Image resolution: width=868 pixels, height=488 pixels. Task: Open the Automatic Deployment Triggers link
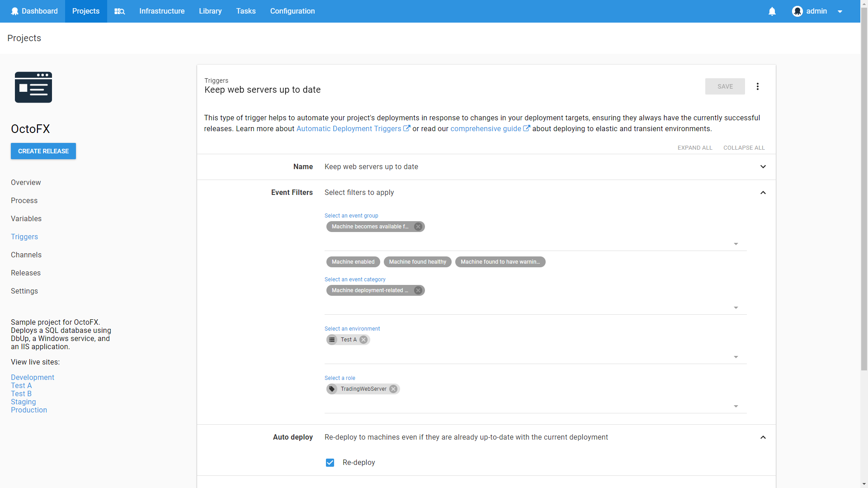[x=349, y=129]
